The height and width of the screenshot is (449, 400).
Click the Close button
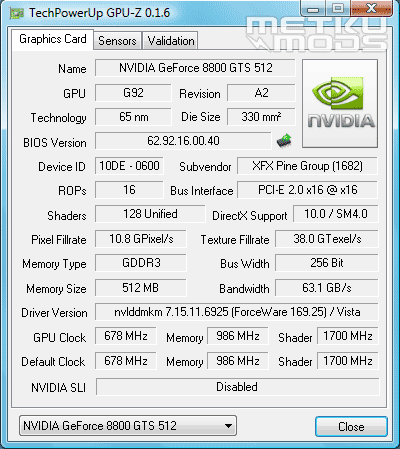coord(351,427)
